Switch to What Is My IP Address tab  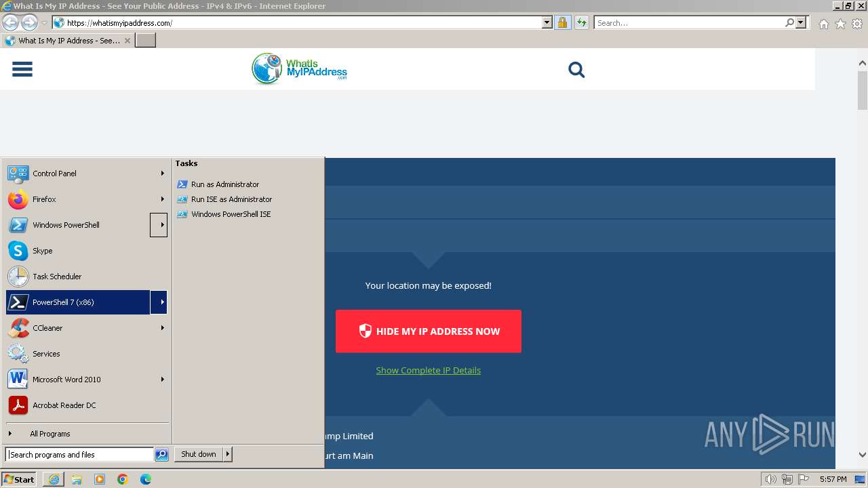tap(68, 41)
